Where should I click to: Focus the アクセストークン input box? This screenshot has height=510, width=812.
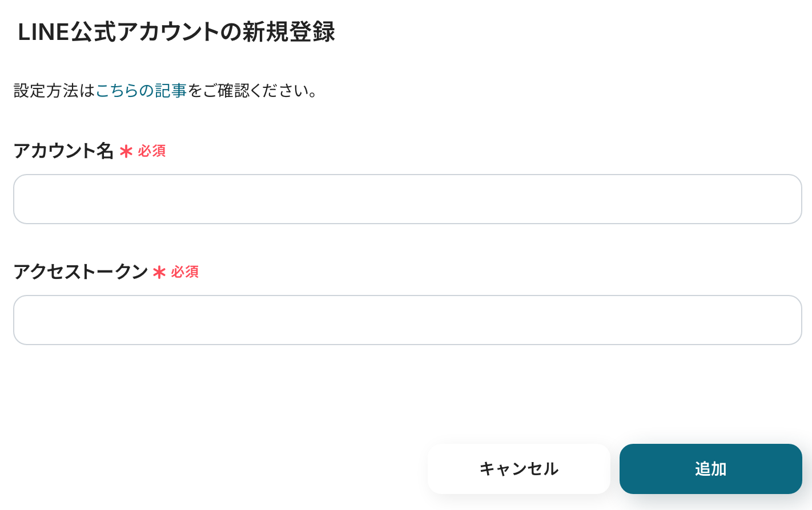[x=407, y=320]
